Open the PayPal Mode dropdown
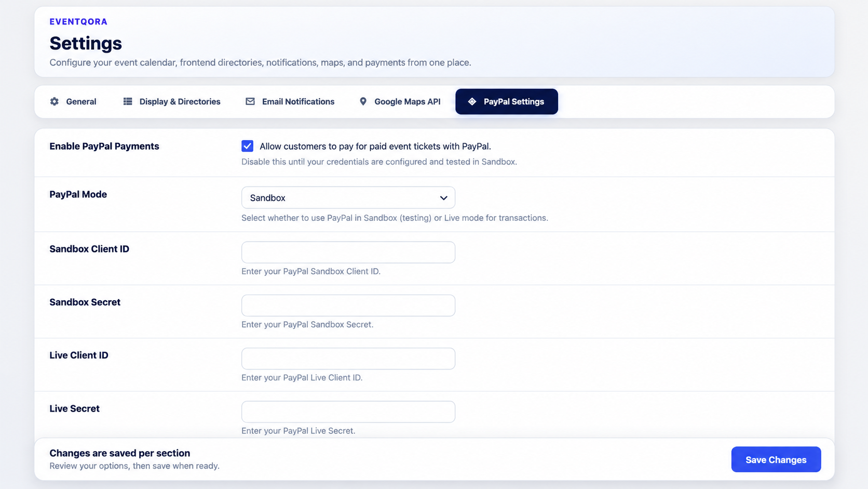868x489 pixels. click(x=348, y=197)
